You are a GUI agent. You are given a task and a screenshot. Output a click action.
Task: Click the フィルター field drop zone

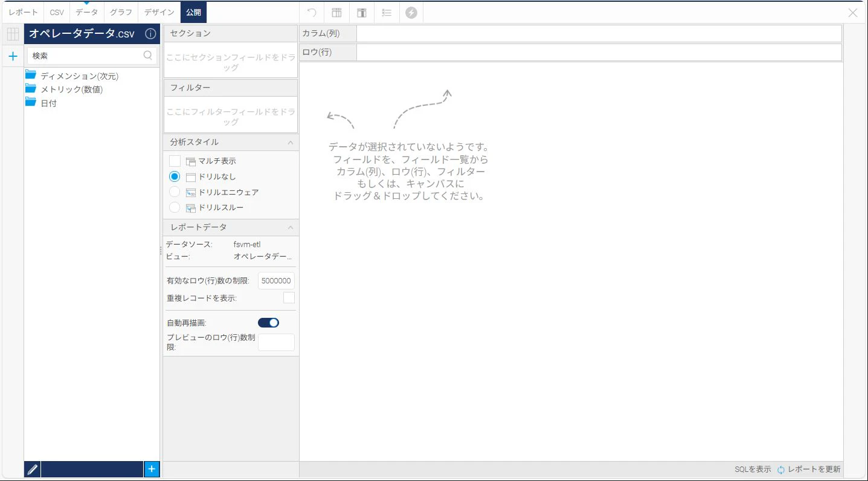coord(231,115)
